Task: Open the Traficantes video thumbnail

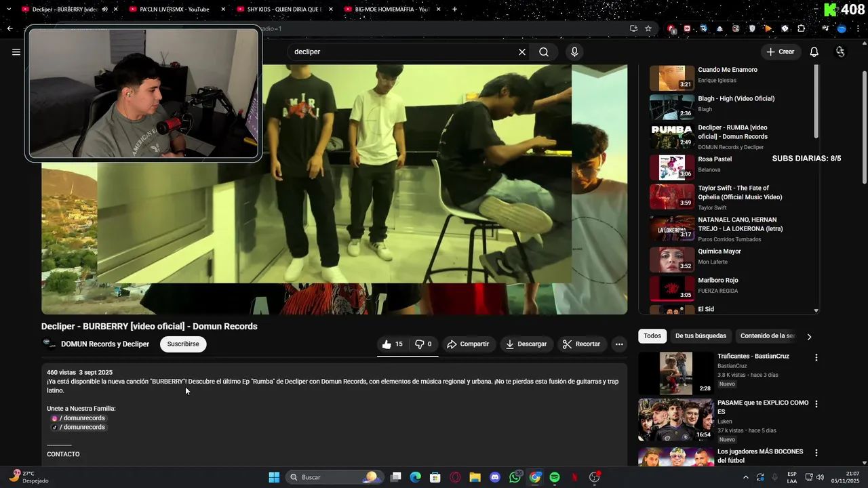Action: 676,373
